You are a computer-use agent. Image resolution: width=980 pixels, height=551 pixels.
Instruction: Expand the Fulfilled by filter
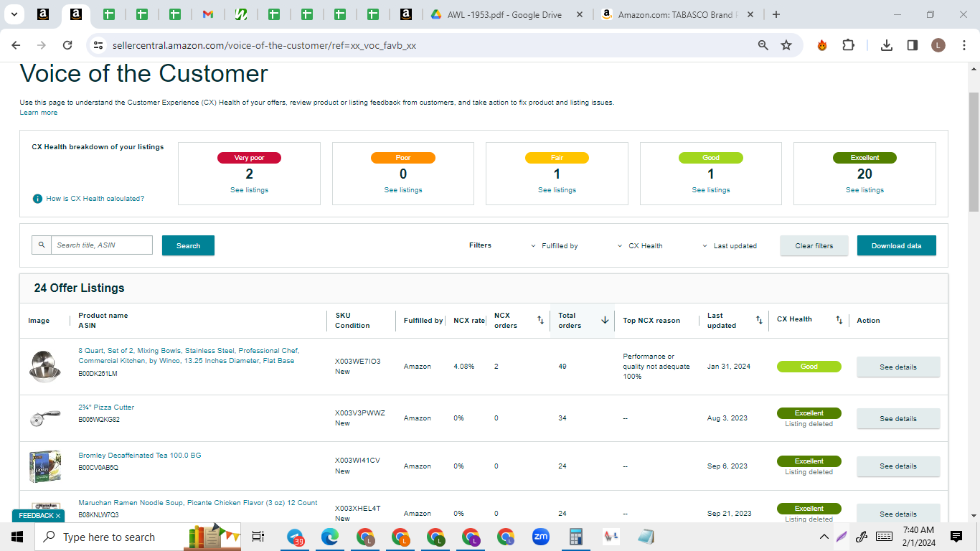tap(555, 245)
